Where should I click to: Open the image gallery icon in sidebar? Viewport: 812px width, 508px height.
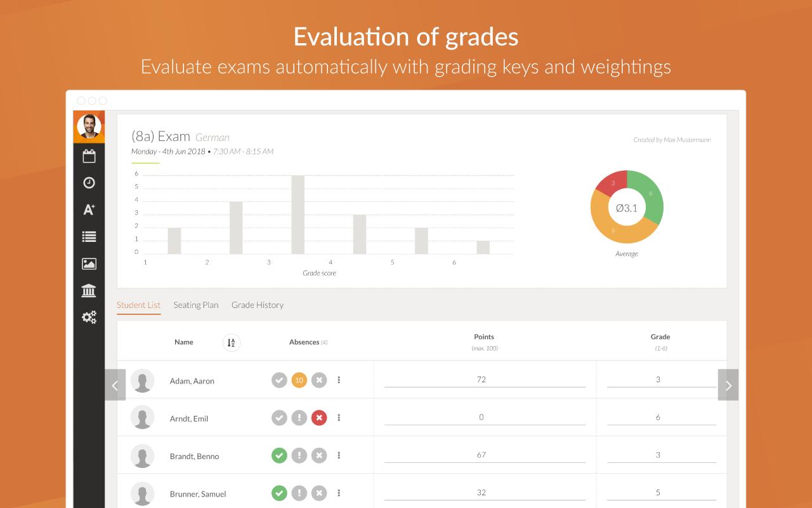(x=89, y=264)
